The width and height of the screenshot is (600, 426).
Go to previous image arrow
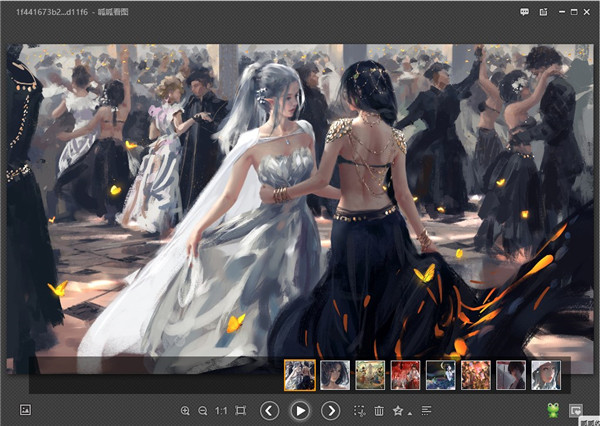269,411
